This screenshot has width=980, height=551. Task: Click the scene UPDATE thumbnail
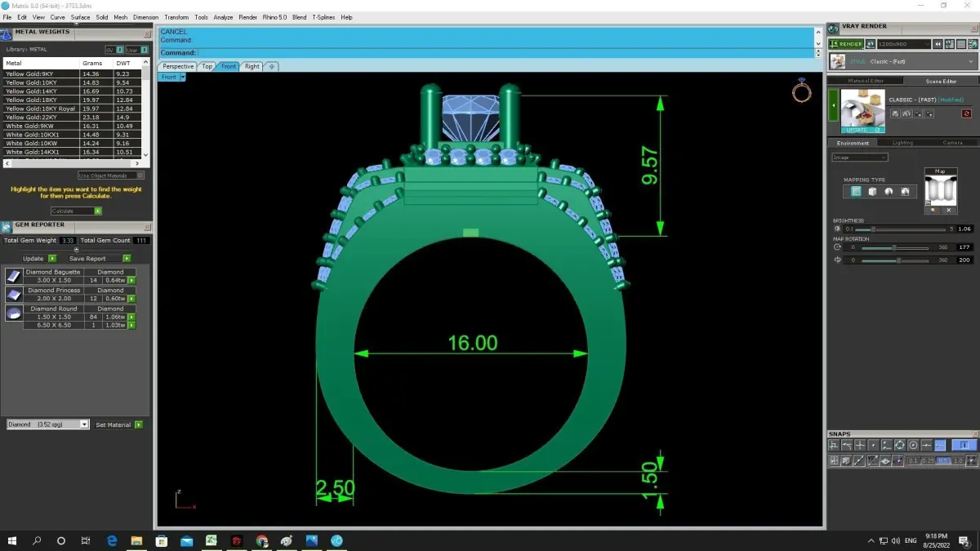tap(863, 112)
